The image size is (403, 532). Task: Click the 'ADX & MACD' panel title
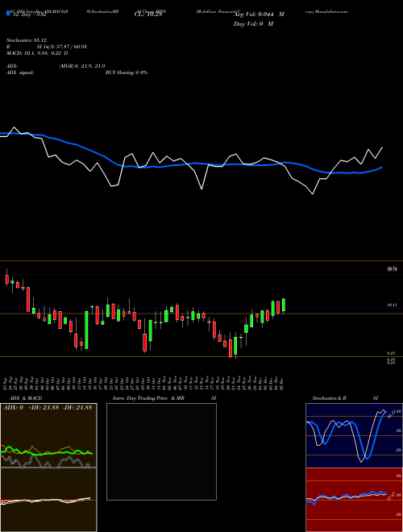[x=26, y=398]
